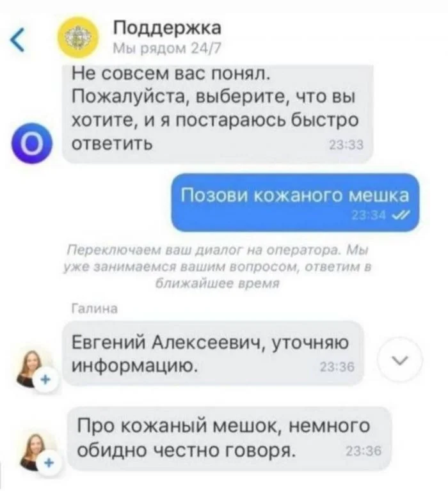Select the "Про кожаный мешок" operator message

(230, 438)
